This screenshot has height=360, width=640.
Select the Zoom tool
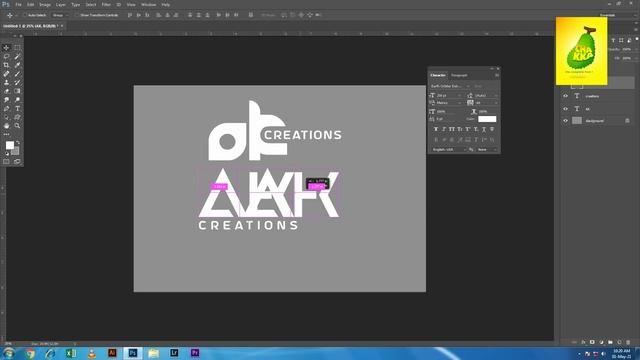click(x=17, y=126)
